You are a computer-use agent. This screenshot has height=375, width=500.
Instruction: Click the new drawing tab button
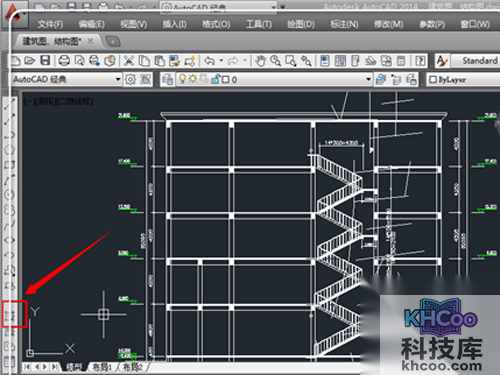113,42
